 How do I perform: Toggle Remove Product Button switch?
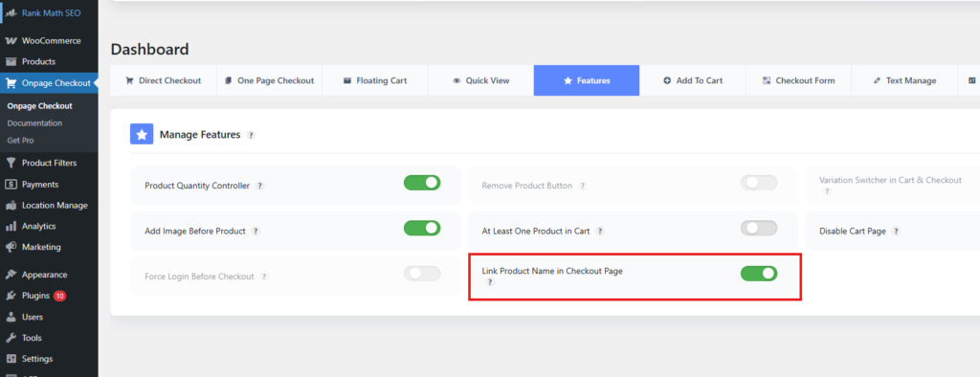[x=759, y=183]
